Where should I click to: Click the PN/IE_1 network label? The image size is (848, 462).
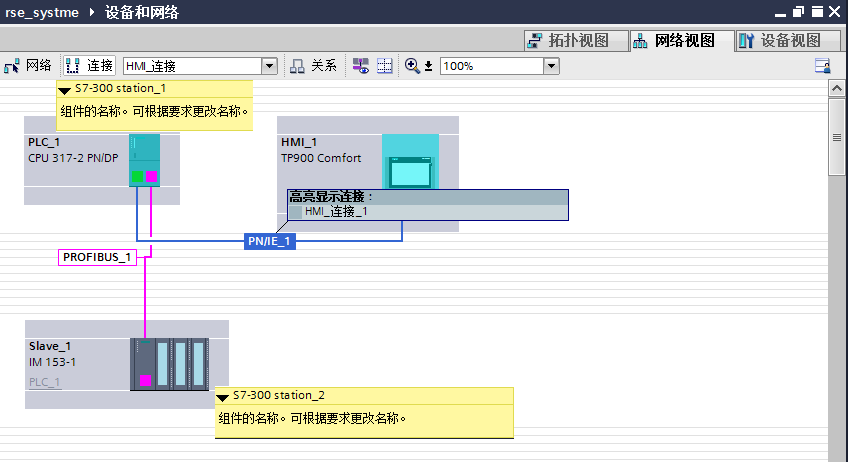click(269, 241)
